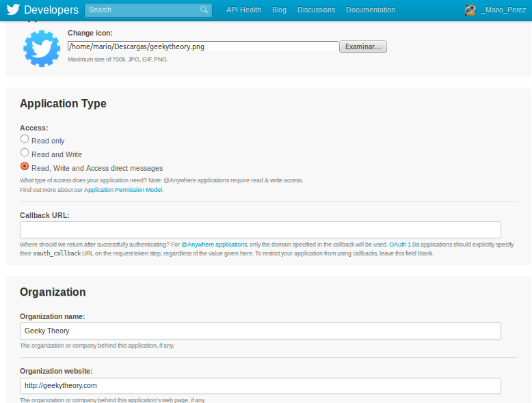Open the Blog menu item
The image size is (532, 403).
[x=279, y=10]
